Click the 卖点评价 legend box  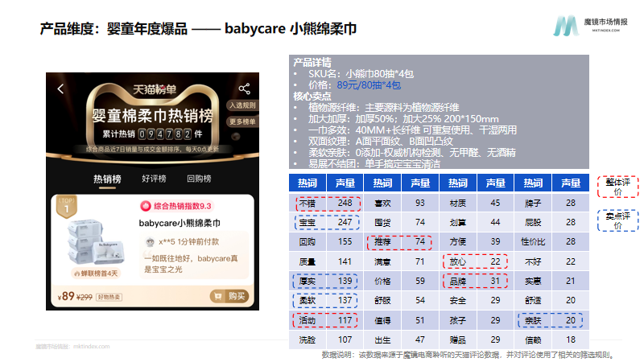pos(617,220)
